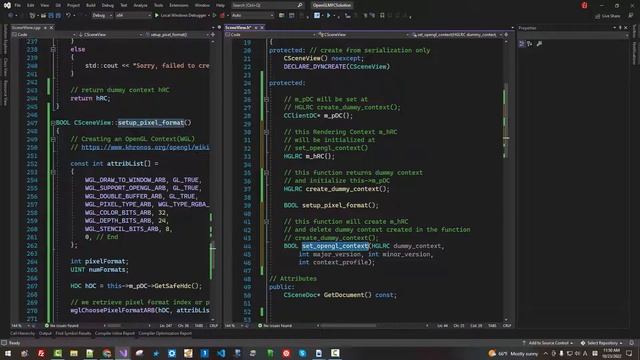
Task: Open the View menu
Action: tap(44, 5)
